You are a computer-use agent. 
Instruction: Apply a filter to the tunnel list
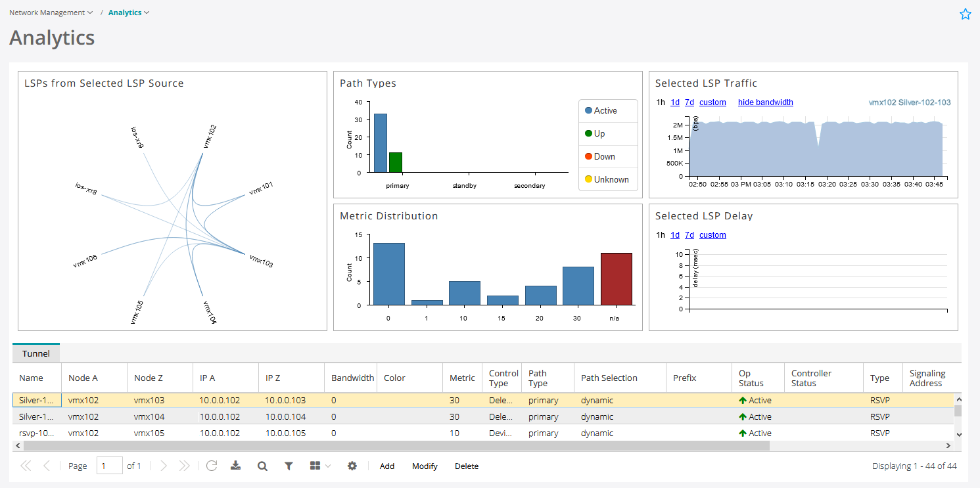[x=289, y=466]
